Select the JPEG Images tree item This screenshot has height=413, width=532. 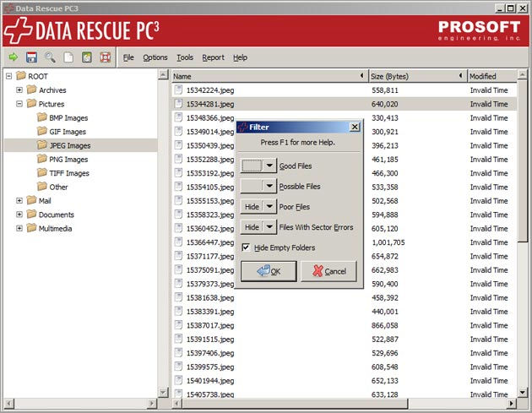pyautogui.click(x=70, y=145)
